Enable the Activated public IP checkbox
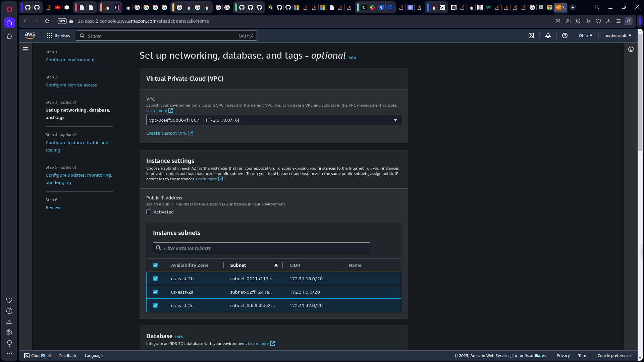This screenshot has width=644, height=362. pos(149,212)
